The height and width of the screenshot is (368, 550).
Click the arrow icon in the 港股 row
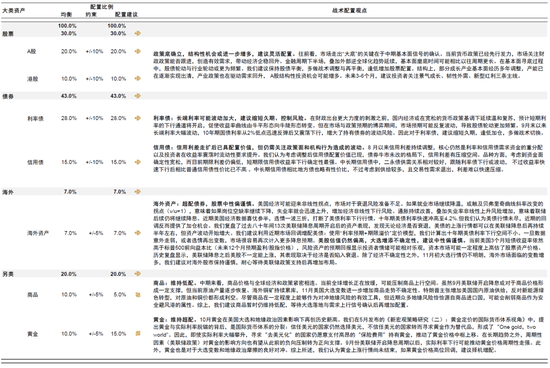pyautogui.click(x=138, y=79)
